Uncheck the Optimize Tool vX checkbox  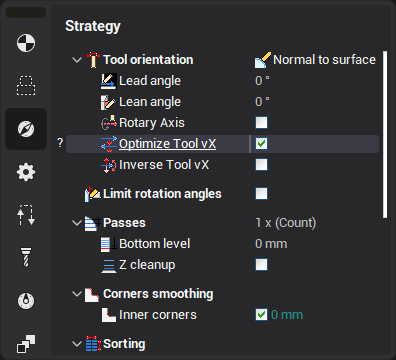pyautogui.click(x=261, y=144)
